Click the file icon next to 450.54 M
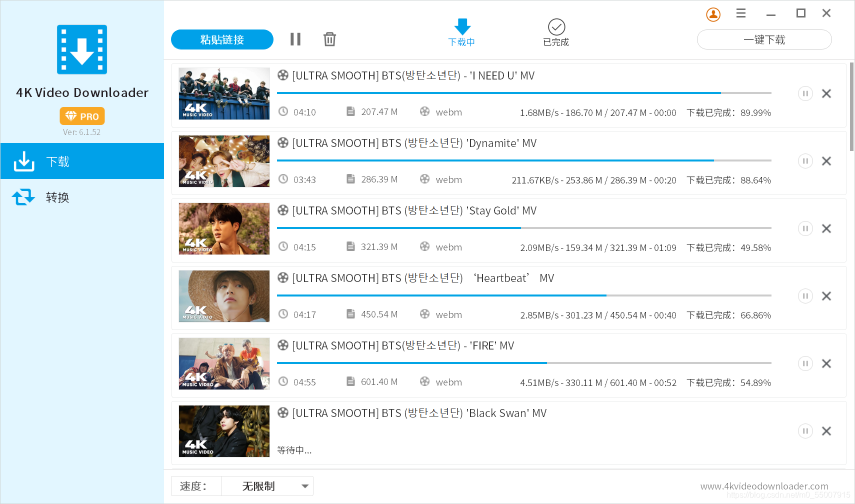The width and height of the screenshot is (855, 504). tap(350, 313)
